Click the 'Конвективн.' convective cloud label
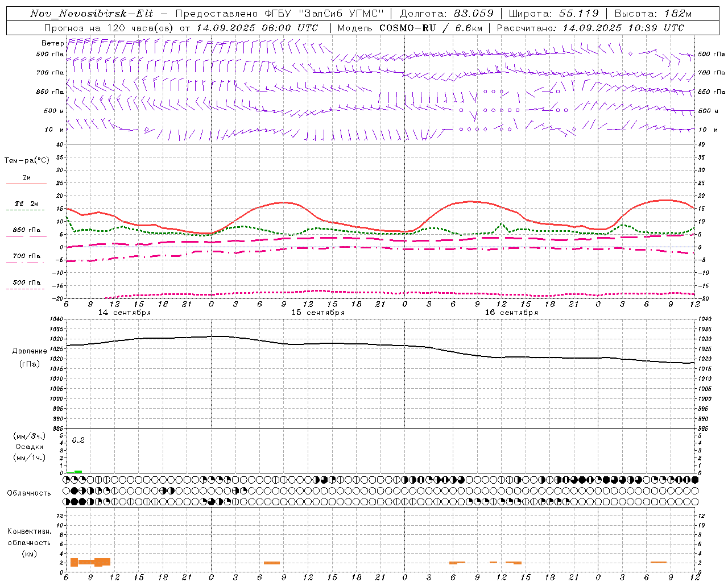 point(30,531)
